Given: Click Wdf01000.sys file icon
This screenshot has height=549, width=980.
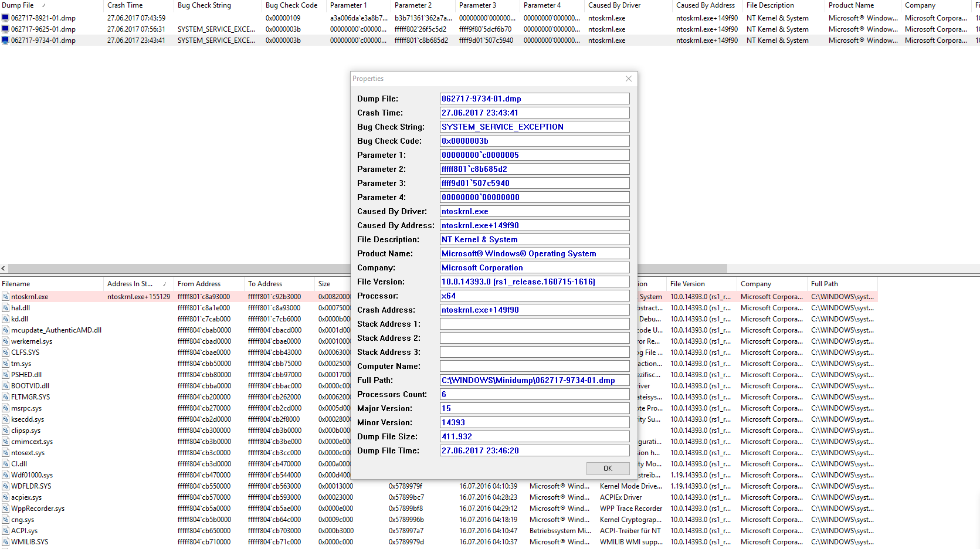Looking at the screenshot, I should coord(5,475).
